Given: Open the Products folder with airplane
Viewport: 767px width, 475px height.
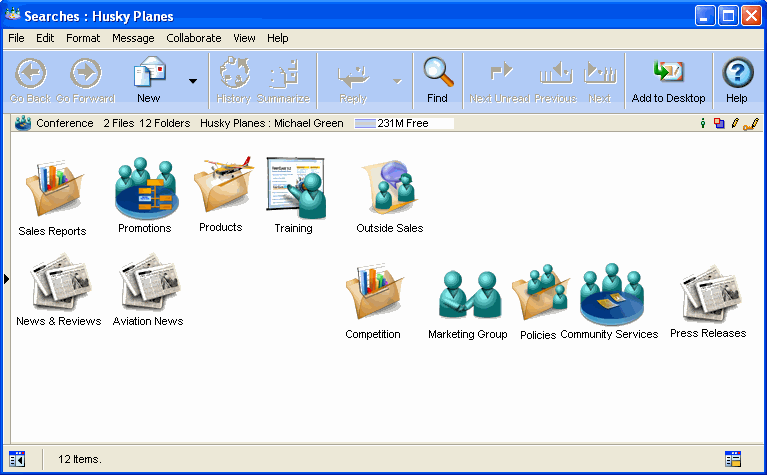Looking at the screenshot, I should 222,186.
